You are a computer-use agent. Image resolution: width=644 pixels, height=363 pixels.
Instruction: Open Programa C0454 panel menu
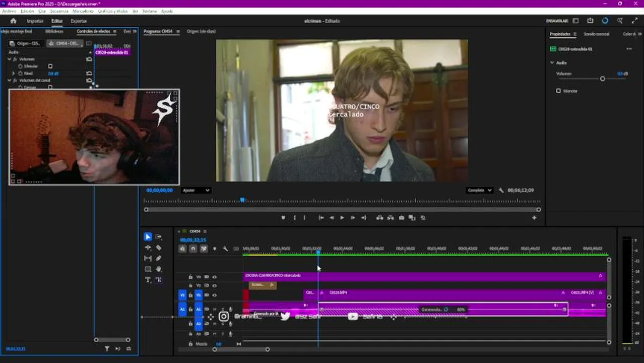pyautogui.click(x=178, y=31)
